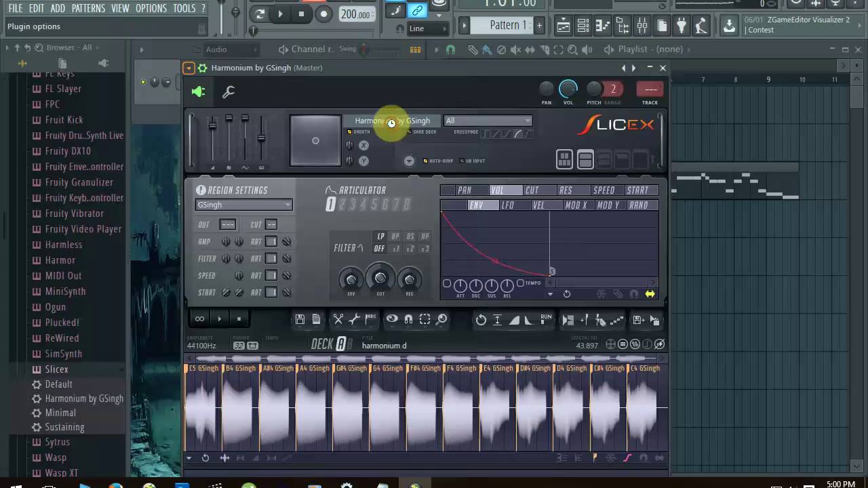Select Sustaining preset in browser

click(x=64, y=427)
